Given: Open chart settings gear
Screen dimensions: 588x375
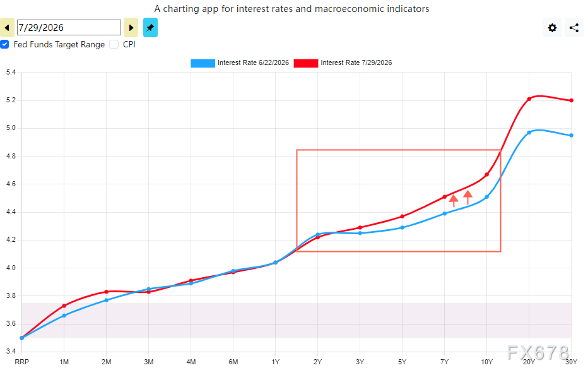Looking at the screenshot, I should [552, 28].
